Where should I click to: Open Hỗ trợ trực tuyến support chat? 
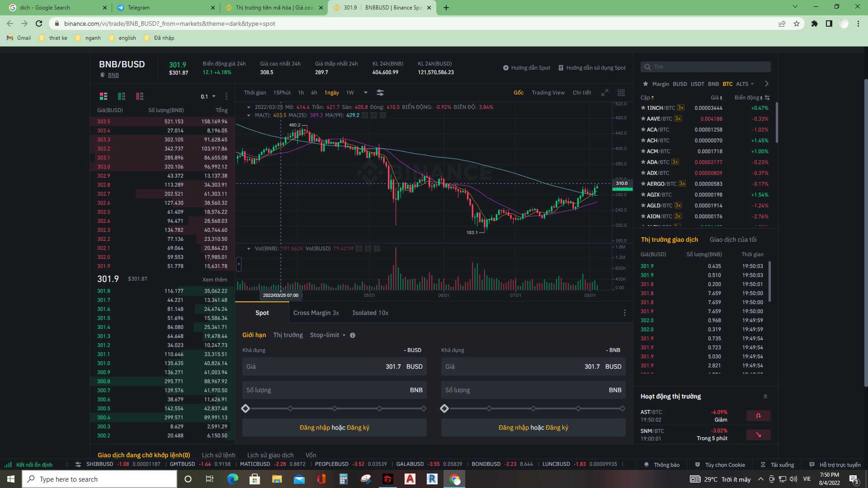pos(835,465)
